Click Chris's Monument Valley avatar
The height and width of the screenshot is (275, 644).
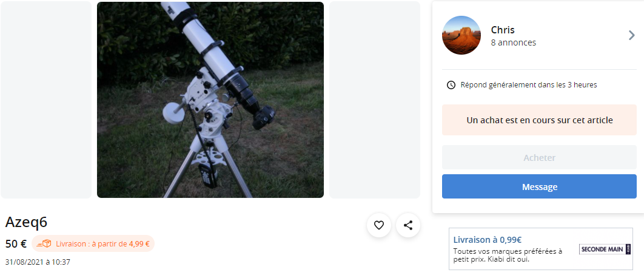pyautogui.click(x=461, y=35)
